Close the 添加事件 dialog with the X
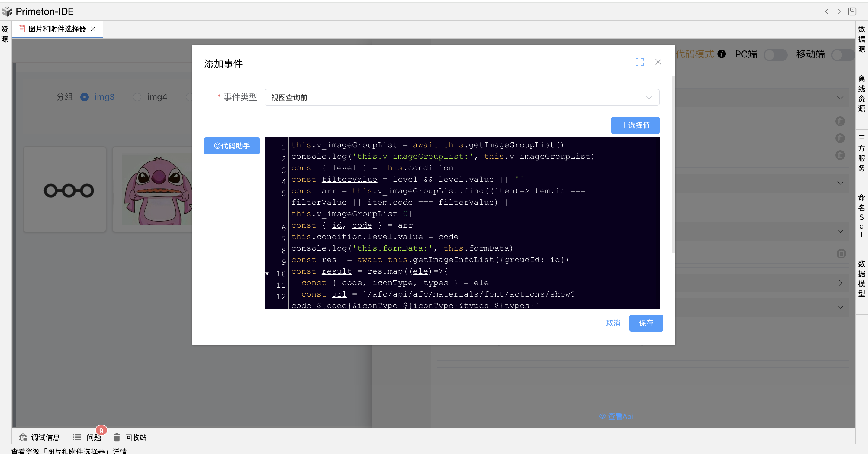This screenshot has height=454, width=868. tap(658, 62)
